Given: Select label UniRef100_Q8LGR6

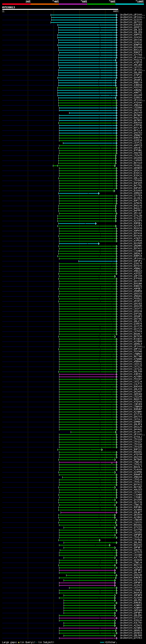Looking at the screenshot, I should tap(131, 72).
